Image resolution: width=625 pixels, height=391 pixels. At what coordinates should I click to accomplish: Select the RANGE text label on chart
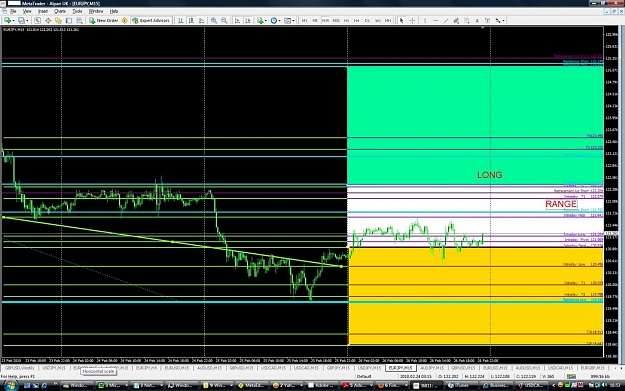click(x=561, y=204)
